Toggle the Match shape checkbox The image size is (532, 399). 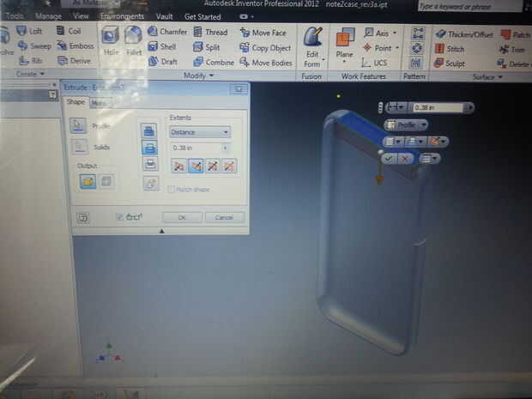171,190
